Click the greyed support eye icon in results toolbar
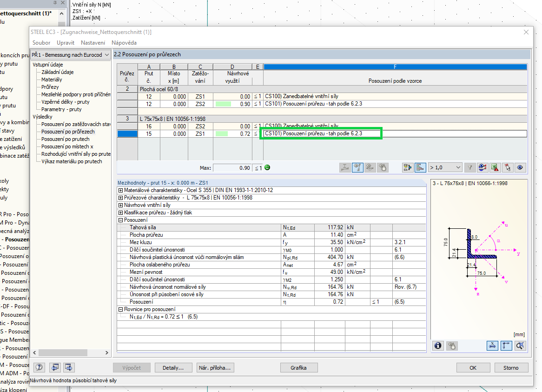Viewport: 542px width, 392px height. [x=370, y=168]
